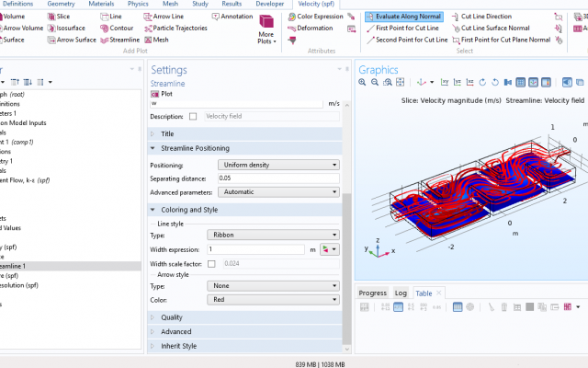The image size is (588, 368).
Task: Switch to the Log tab
Action: [401, 293]
